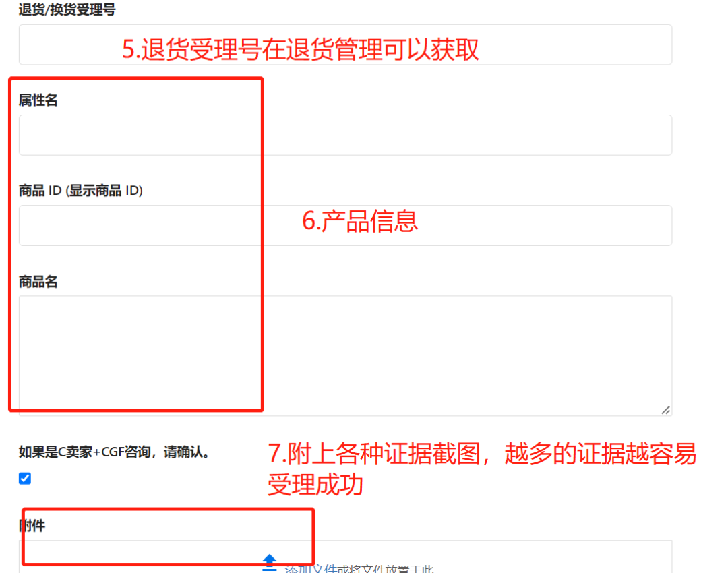Click the 商品 ID input box
The image size is (728, 573).
pyautogui.click(x=345, y=226)
